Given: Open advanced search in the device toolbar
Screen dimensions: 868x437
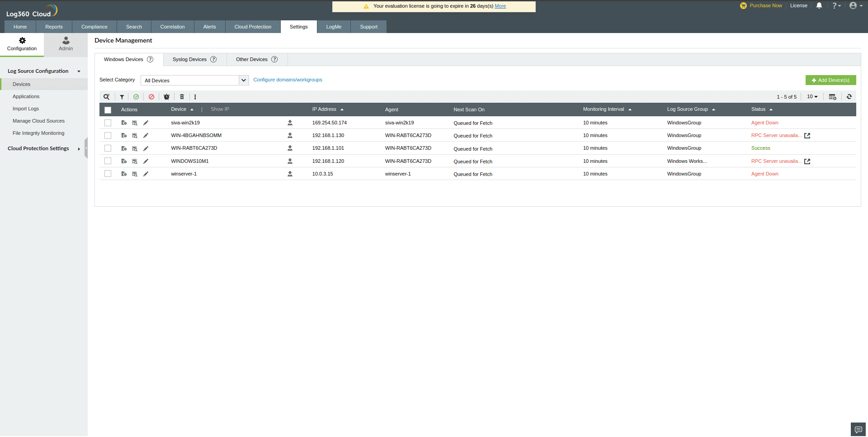Looking at the screenshot, I should click(x=107, y=97).
